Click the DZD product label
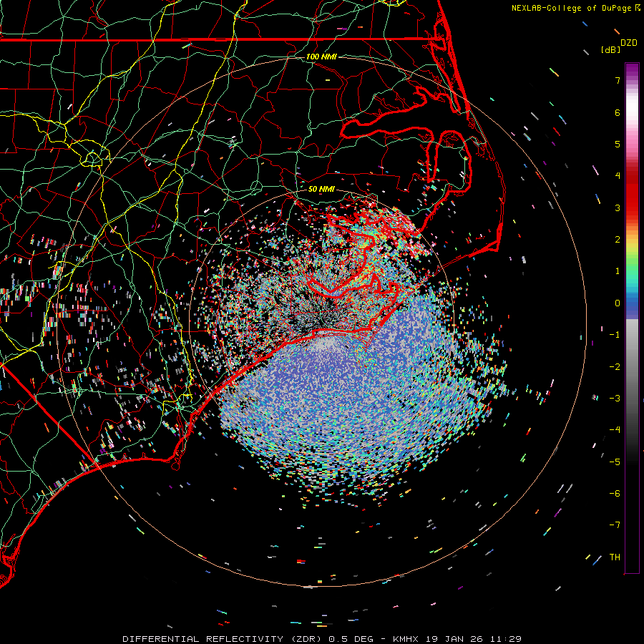 (x=629, y=43)
